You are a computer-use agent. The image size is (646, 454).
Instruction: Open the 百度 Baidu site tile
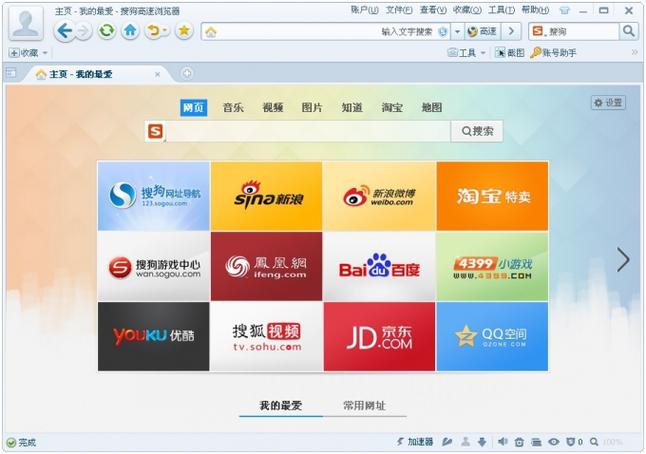(x=379, y=267)
